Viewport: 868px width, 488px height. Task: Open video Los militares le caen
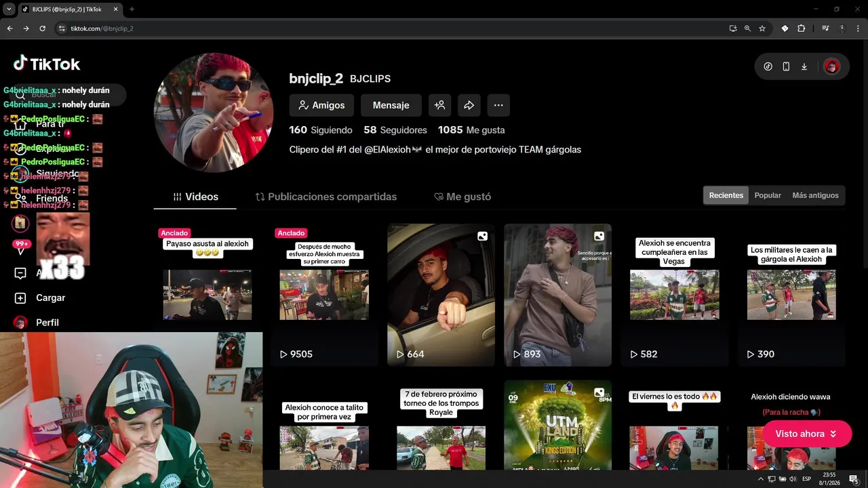pos(791,295)
